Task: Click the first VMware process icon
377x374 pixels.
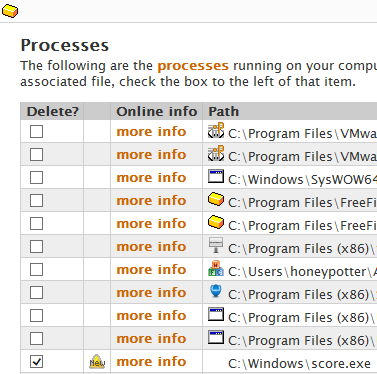Action: coord(216,131)
